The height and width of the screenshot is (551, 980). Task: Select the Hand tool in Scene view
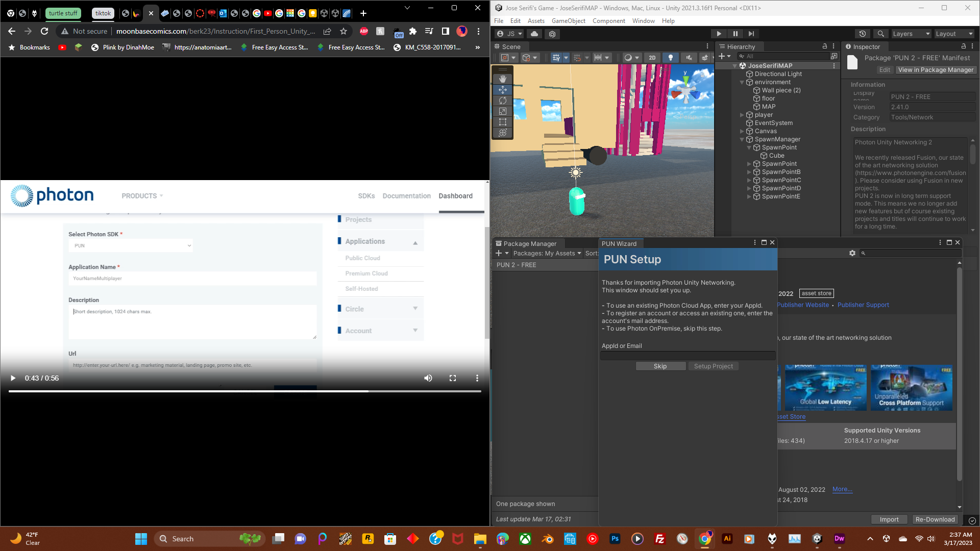click(x=503, y=79)
